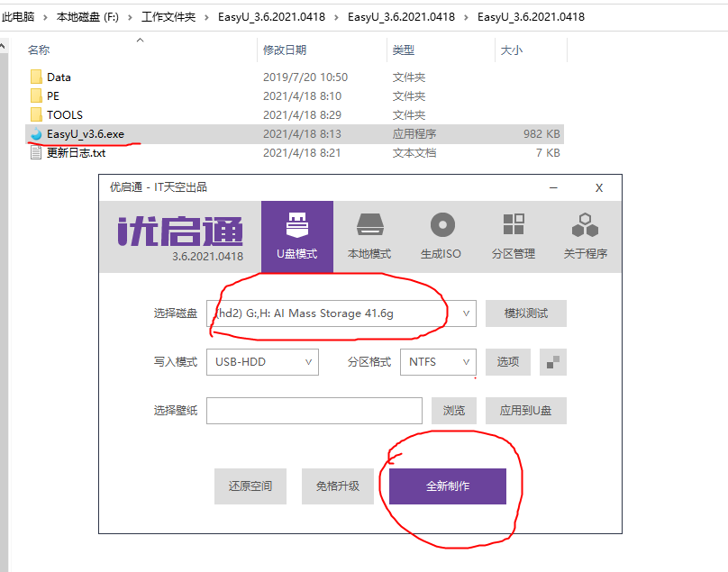
Task: Click the 应用程序 type cell
Action: pyautogui.click(x=414, y=134)
